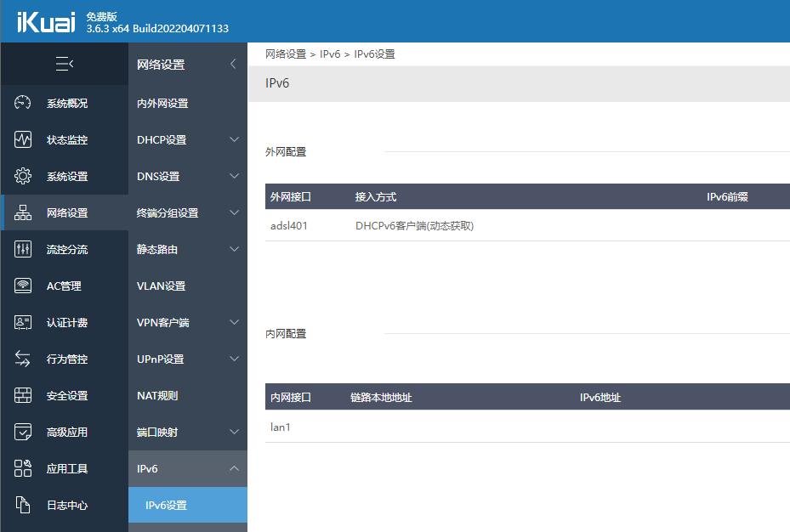The image size is (790, 532).
Task: Select the 系统概况 dashboard icon
Action: click(x=24, y=103)
